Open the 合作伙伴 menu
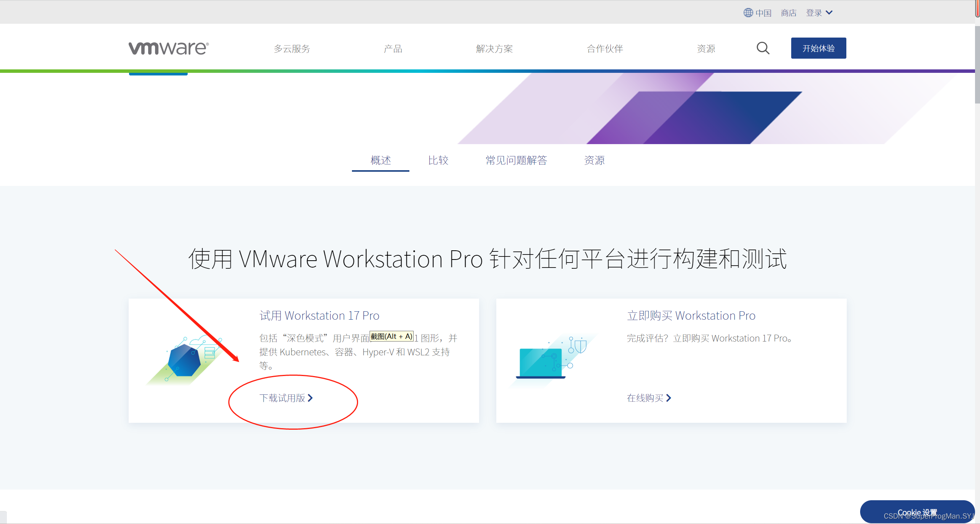The width and height of the screenshot is (980, 524). (x=605, y=49)
